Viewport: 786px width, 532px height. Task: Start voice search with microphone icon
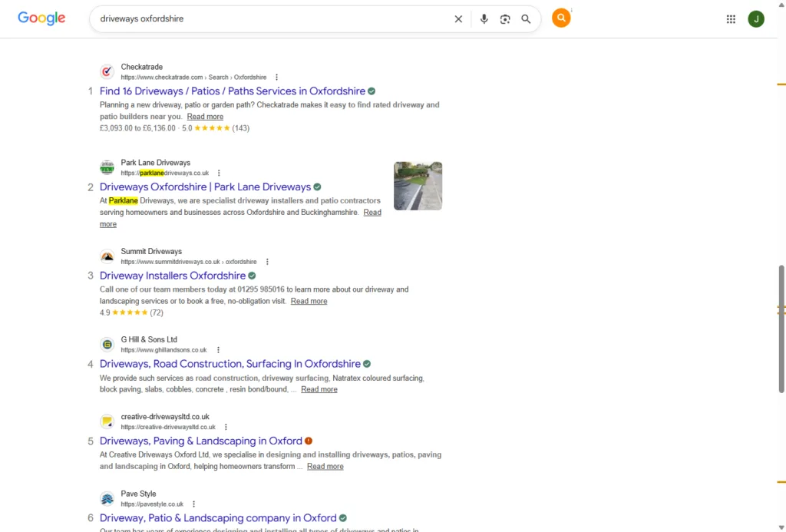point(484,19)
